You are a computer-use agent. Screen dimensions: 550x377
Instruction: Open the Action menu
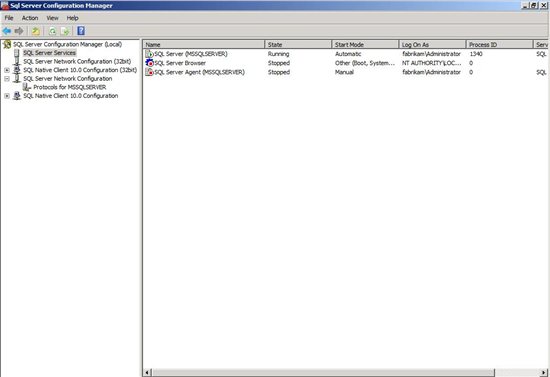[30, 18]
